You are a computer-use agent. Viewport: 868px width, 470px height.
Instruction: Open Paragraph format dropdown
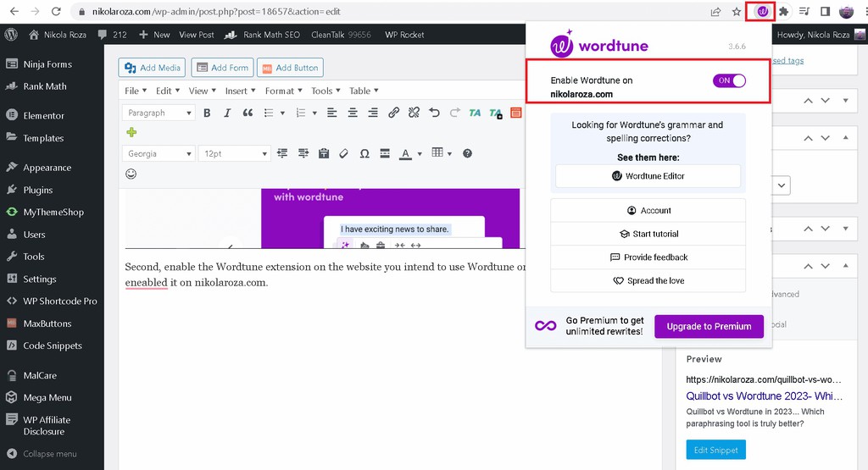click(x=159, y=113)
